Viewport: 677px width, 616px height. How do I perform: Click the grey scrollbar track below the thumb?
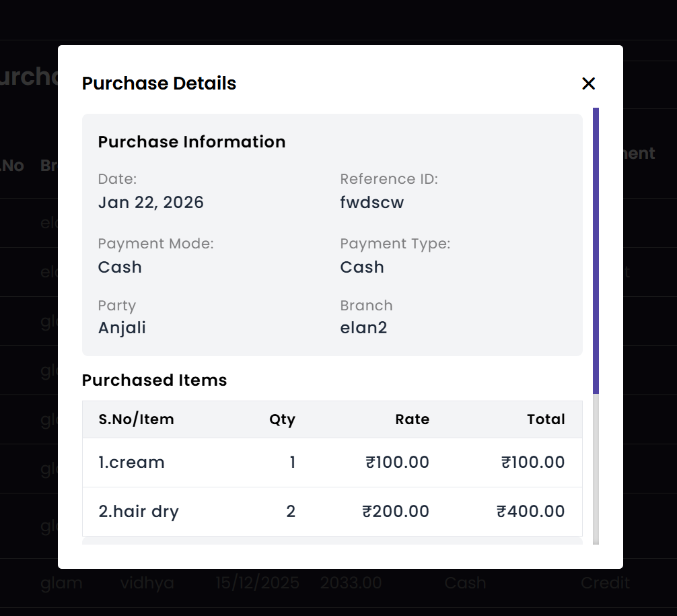(x=596, y=468)
